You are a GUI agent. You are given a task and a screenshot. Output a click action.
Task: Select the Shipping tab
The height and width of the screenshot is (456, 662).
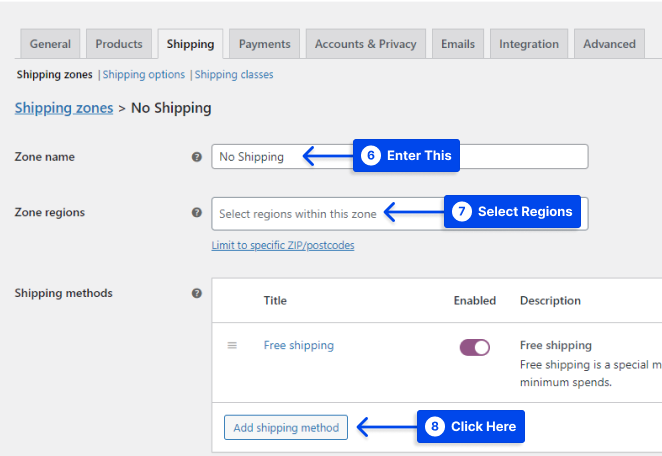pyautogui.click(x=190, y=44)
